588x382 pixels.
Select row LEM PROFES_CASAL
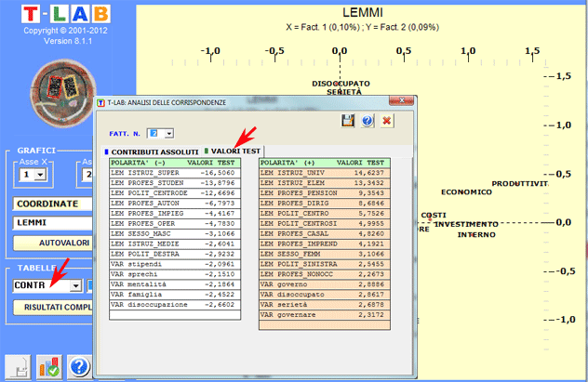pyautogui.click(x=325, y=233)
